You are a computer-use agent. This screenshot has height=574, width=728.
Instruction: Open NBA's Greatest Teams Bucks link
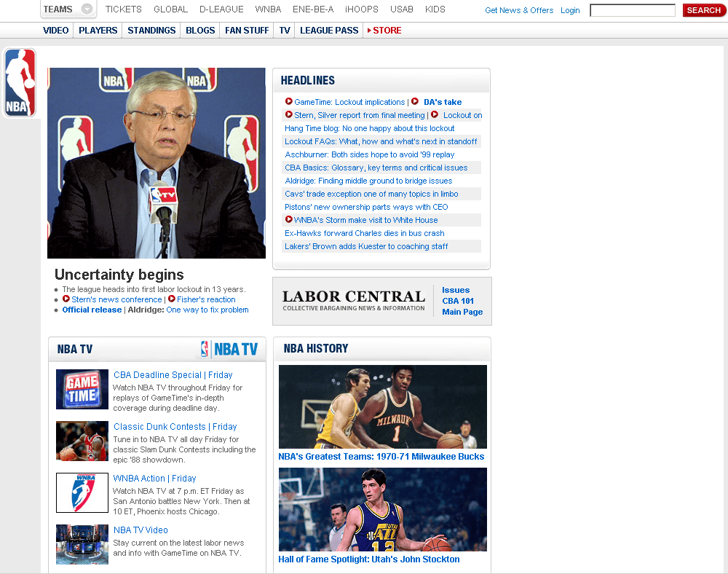coord(381,457)
